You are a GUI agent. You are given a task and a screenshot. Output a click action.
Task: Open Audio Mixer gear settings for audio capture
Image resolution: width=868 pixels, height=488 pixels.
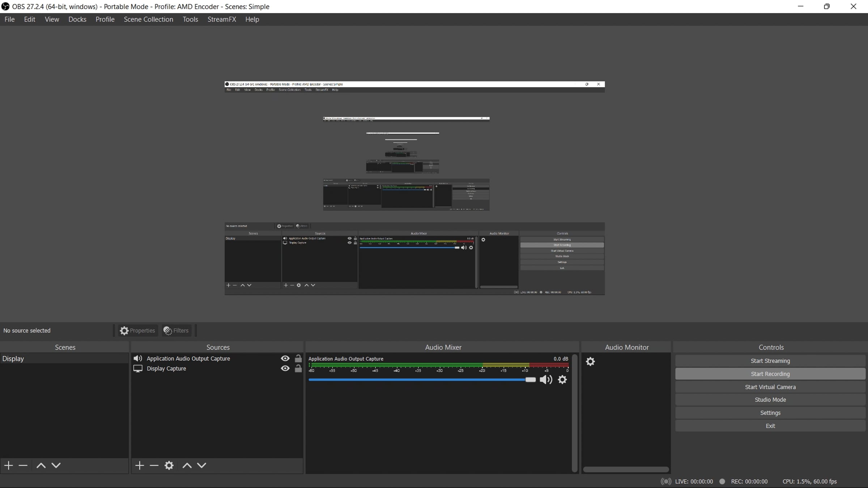click(562, 380)
